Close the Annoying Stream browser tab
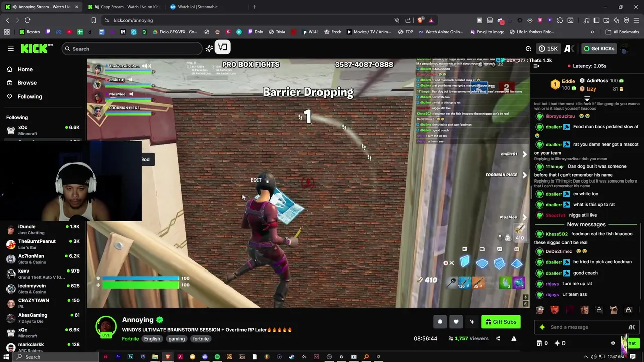This screenshot has height=362, width=644. pyautogui.click(x=76, y=7)
